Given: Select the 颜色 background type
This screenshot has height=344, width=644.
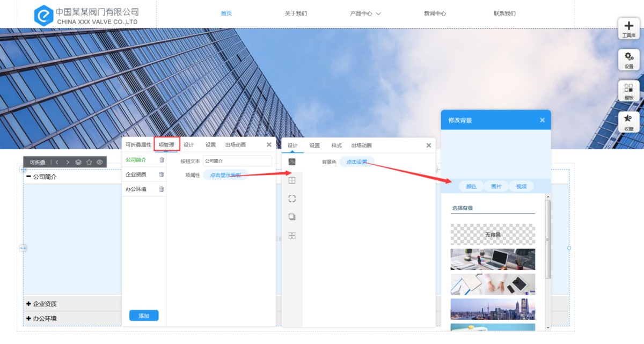Looking at the screenshot, I should (471, 186).
